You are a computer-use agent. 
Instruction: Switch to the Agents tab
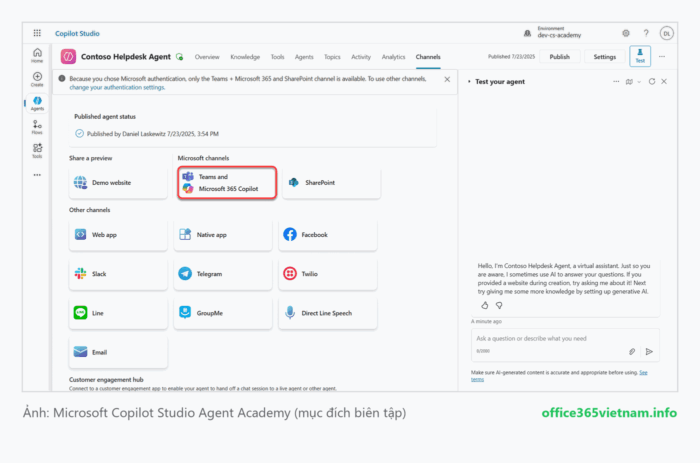point(304,57)
